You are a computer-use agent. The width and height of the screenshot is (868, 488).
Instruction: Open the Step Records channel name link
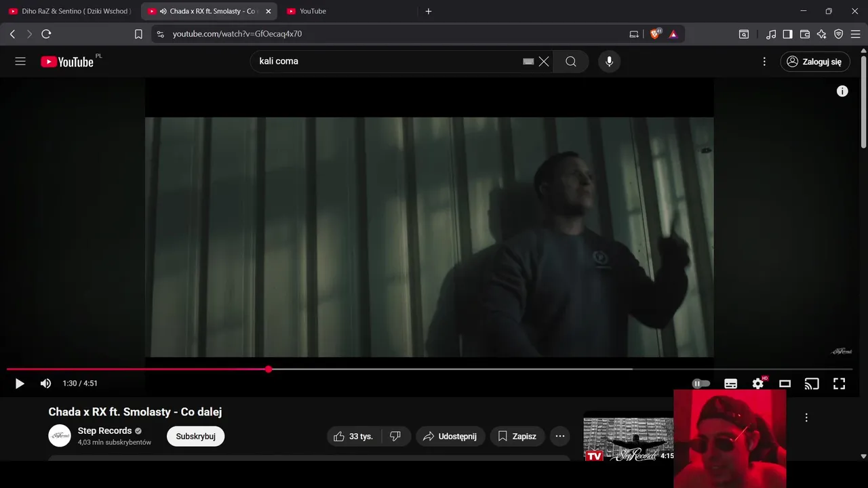tap(104, 431)
